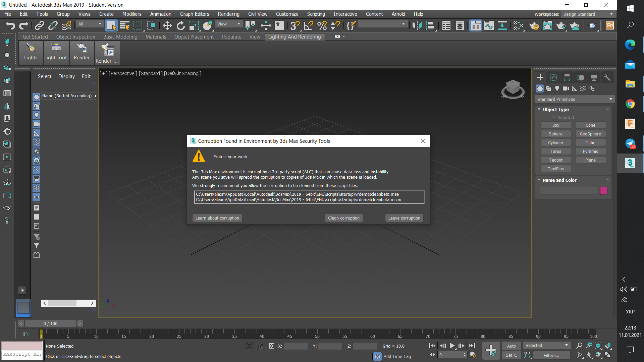Image resolution: width=644 pixels, height=362 pixels.
Task: Select the Select and Link tool
Action: (40, 25)
